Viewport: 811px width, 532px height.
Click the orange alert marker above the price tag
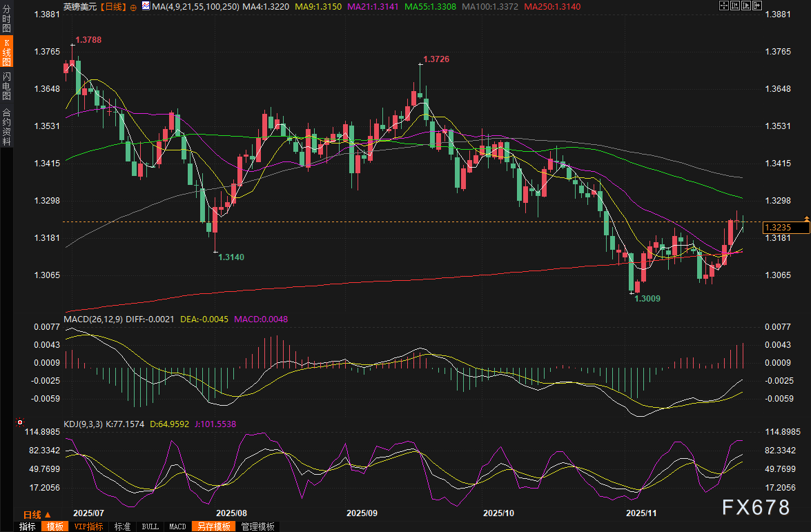click(806, 219)
